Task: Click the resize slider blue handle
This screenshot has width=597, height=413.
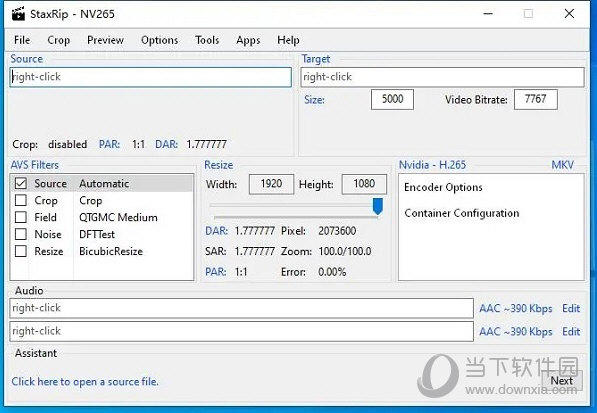Action: 378,206
